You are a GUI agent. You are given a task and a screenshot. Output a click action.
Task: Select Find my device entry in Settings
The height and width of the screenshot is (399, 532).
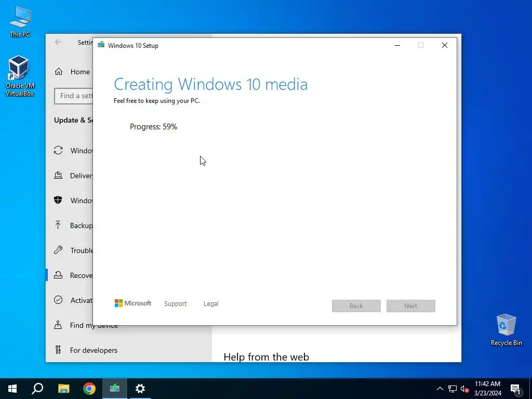tap(94, 325)
